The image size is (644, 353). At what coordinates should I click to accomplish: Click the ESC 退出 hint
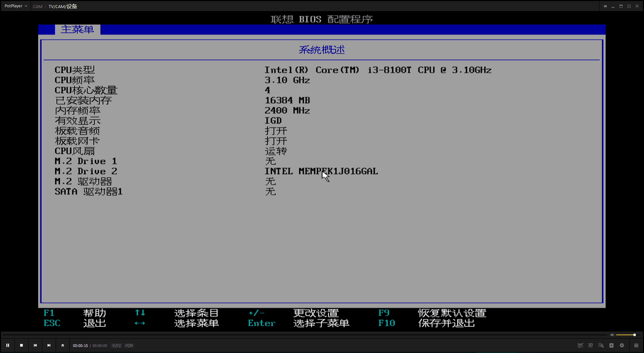point(74,323)
